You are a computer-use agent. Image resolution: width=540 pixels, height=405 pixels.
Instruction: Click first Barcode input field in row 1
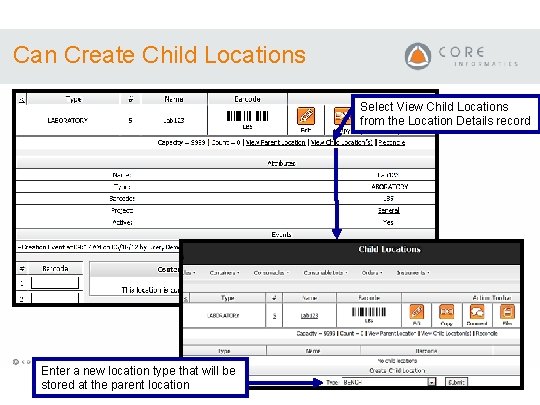tap(55, 283)
